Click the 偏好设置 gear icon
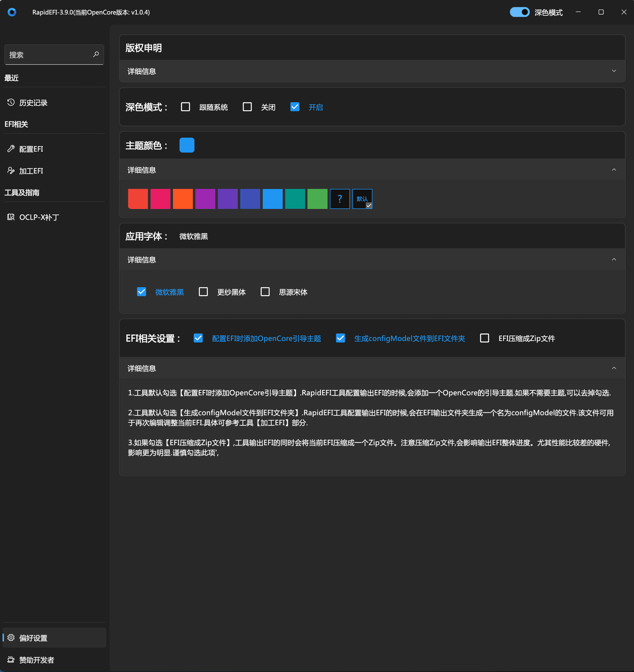 point(11,638)
